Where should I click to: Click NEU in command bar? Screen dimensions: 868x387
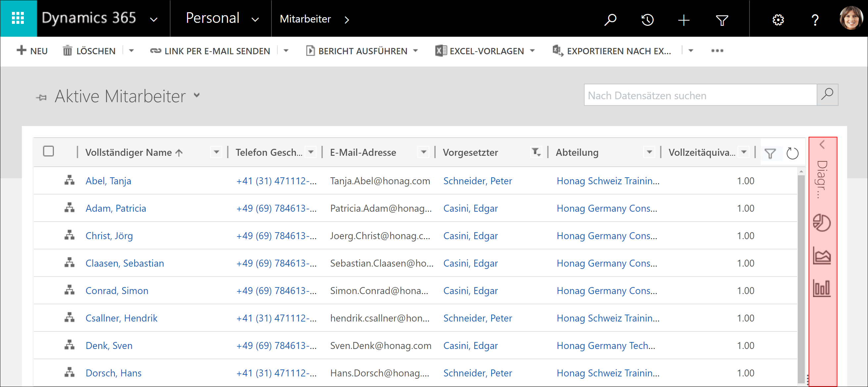tap(32, 51)
